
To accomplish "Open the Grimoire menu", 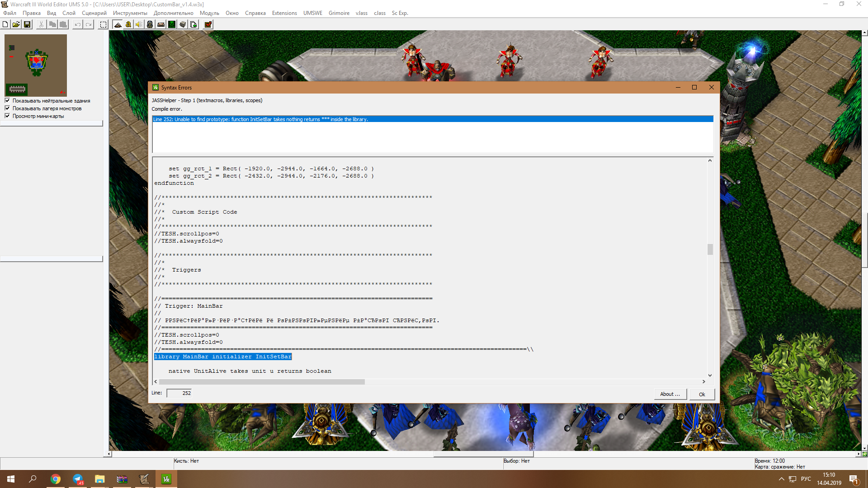I will pos(339,13).
